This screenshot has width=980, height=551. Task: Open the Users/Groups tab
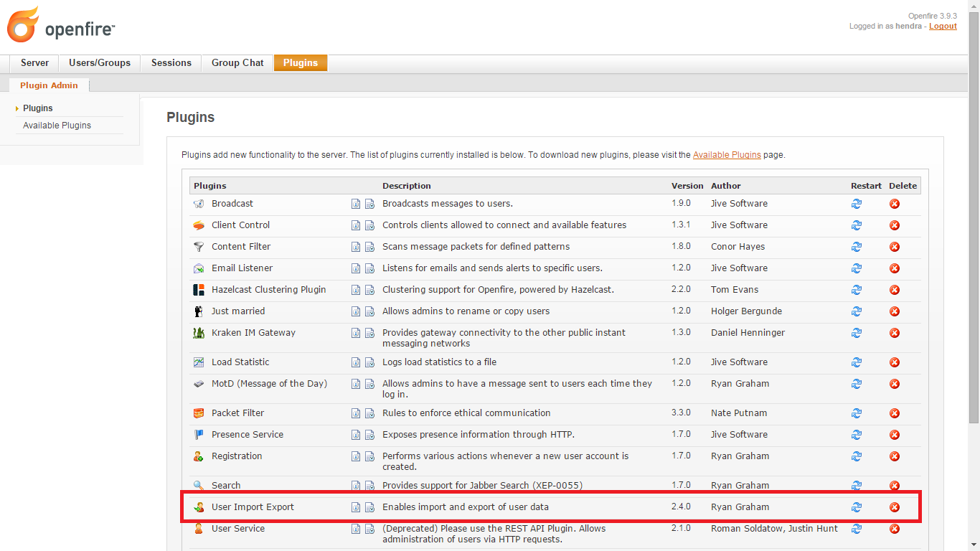tap(100, 63)
